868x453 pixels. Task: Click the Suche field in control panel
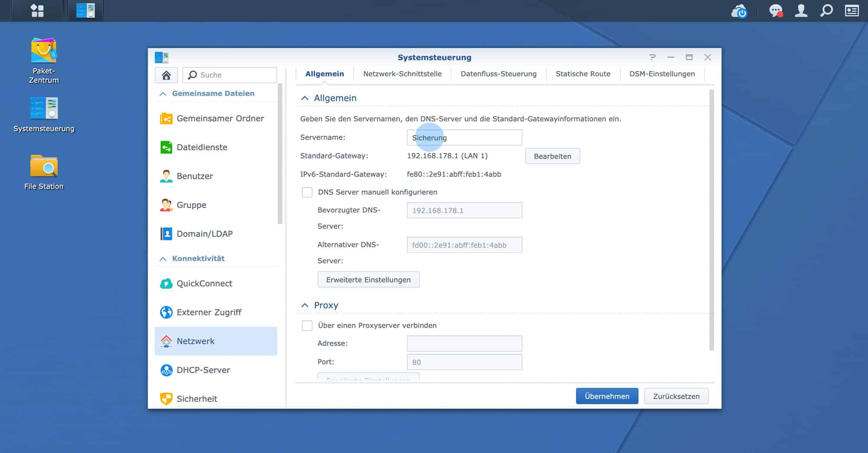(230, 75)
